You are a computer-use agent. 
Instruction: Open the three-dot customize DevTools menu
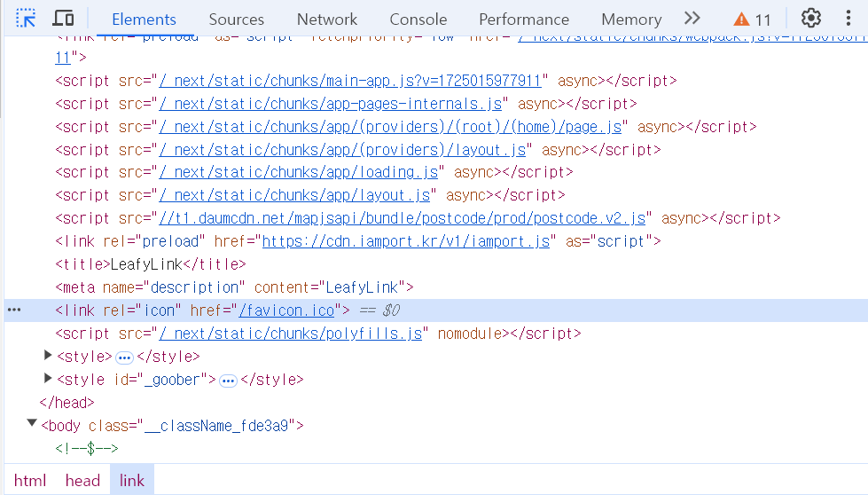coord(848,19)
